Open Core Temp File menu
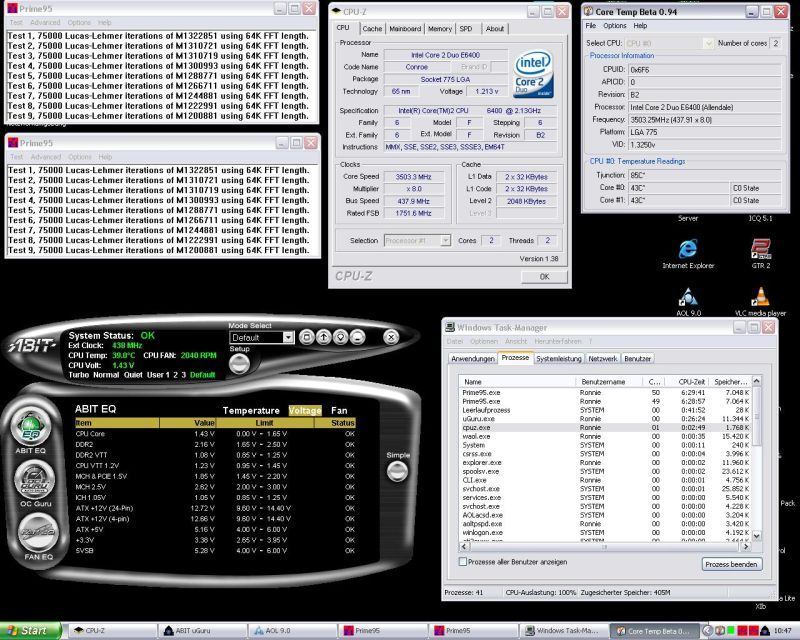This screenshot has width=800, height=640. click(x=591, y=26)
